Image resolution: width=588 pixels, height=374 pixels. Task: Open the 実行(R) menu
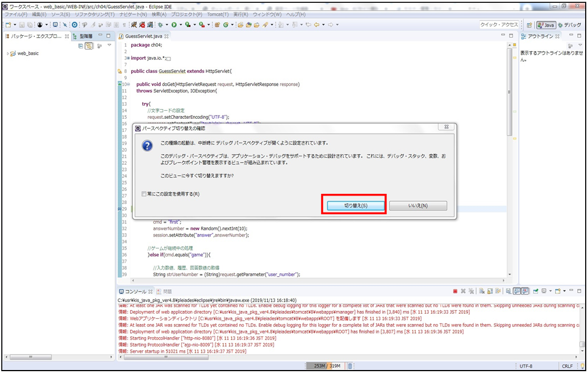[240, 14]
